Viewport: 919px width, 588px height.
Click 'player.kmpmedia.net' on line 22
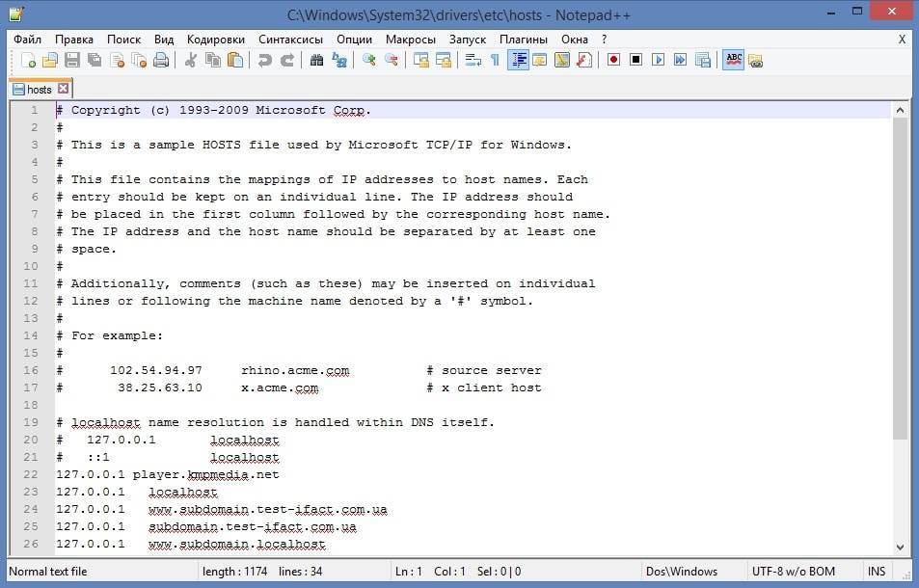point(205,474)
